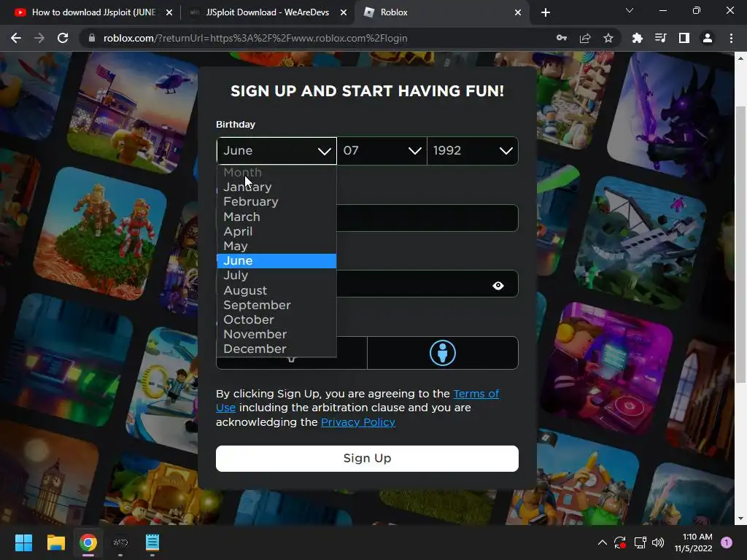Screen dimensions: 747x560
Task: Close the YouTube JJsploit tab
Action: pos(169,12)
